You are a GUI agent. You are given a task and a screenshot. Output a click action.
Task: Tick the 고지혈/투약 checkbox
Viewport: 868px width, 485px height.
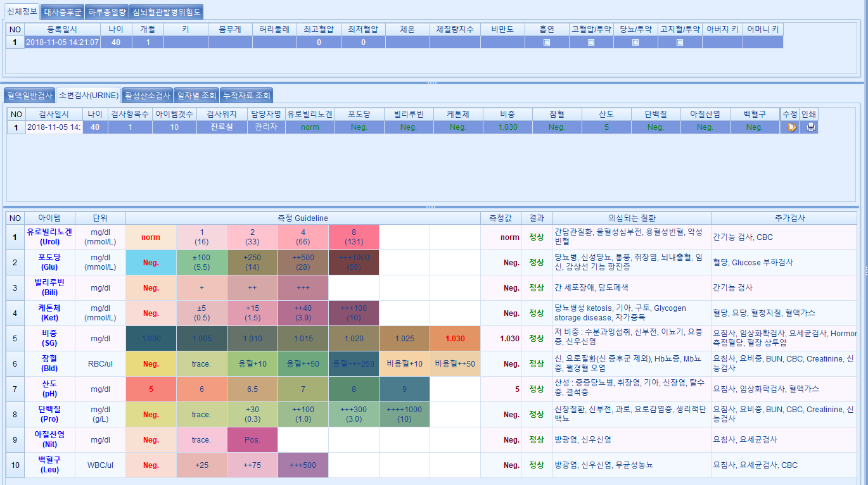[x=680, y=42]
